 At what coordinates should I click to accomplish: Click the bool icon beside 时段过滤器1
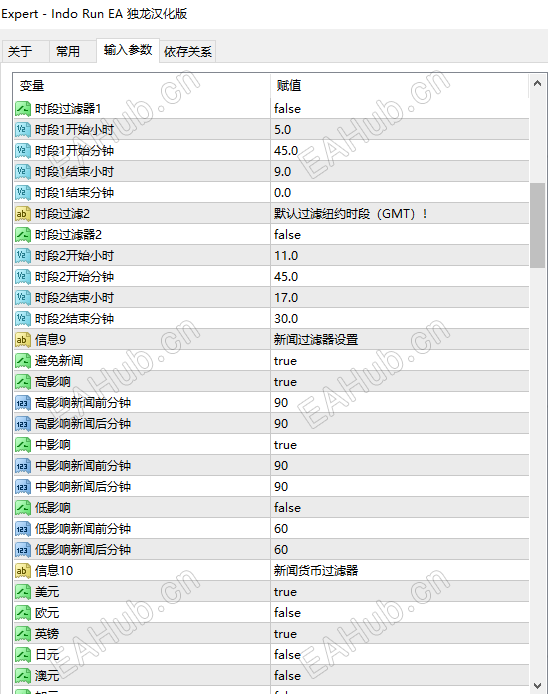point(23,109)
